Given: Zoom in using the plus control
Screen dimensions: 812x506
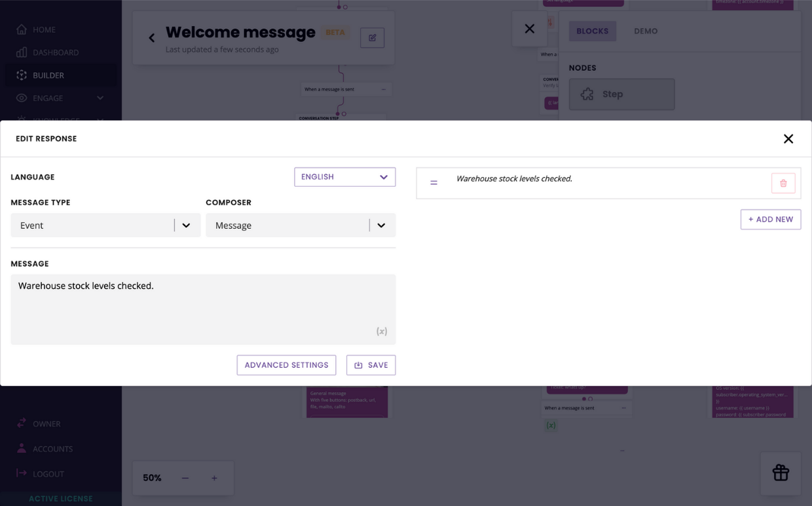Looking at the screenshot, I should pyautogui.click(x=214, y=478).
